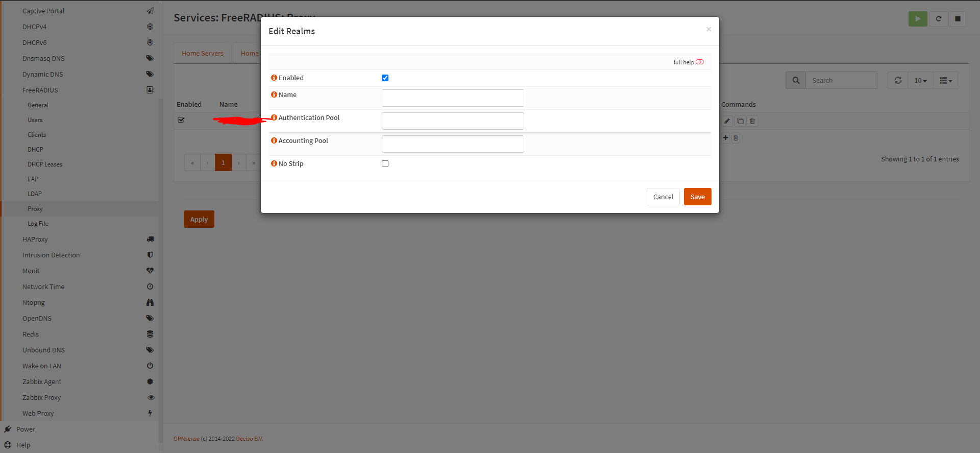
Task: Go to page 1 in pagination
Action: pyautogui.click(x=223, y=162)
